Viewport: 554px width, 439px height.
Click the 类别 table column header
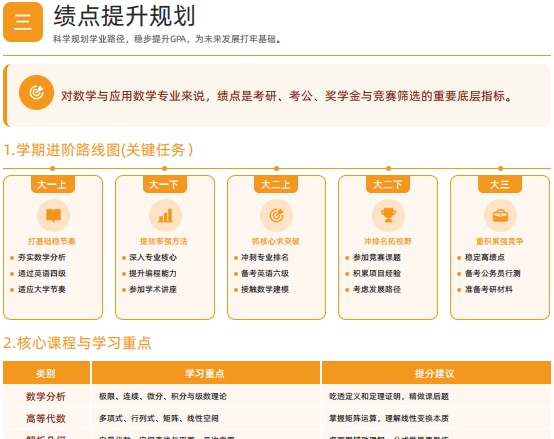point(46,373)
